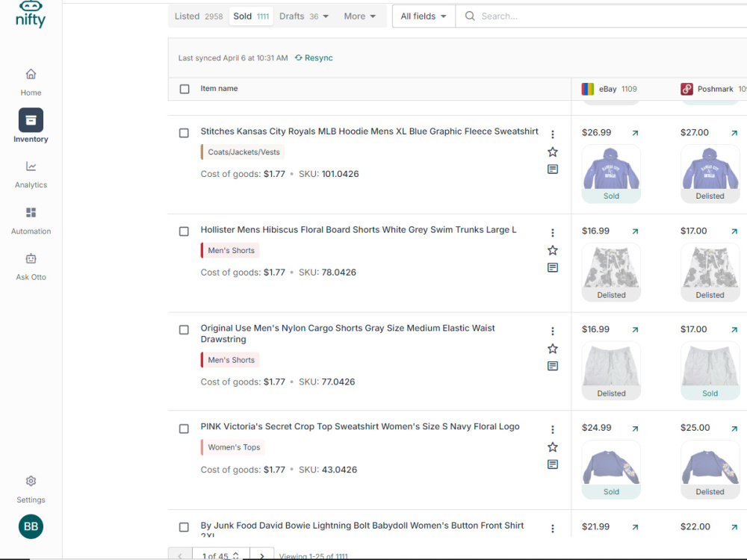The image size is (747, 560).
Task: Click the search magnifier icon
Action: coord(470,16)
